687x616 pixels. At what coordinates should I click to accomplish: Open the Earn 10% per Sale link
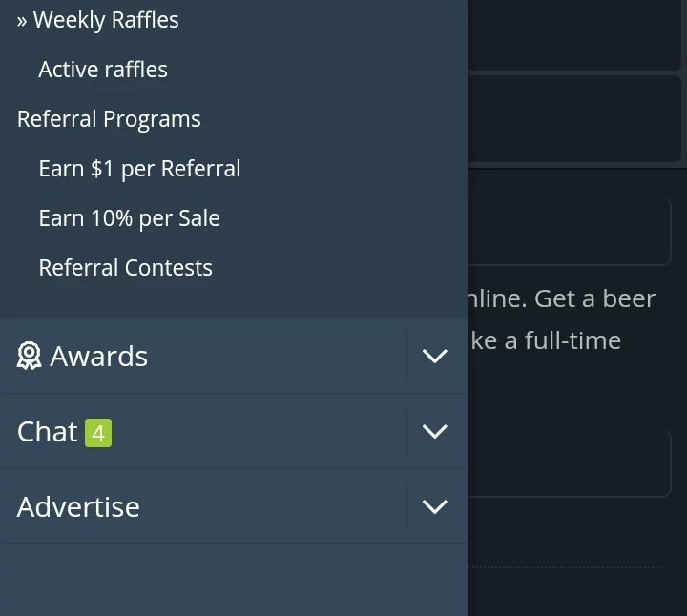click(x=129, y=218)
